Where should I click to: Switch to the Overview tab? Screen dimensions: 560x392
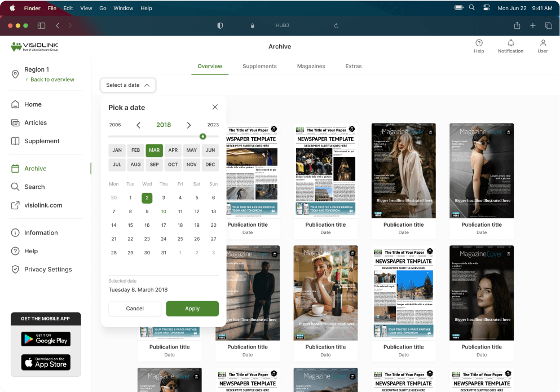[210, 66]
